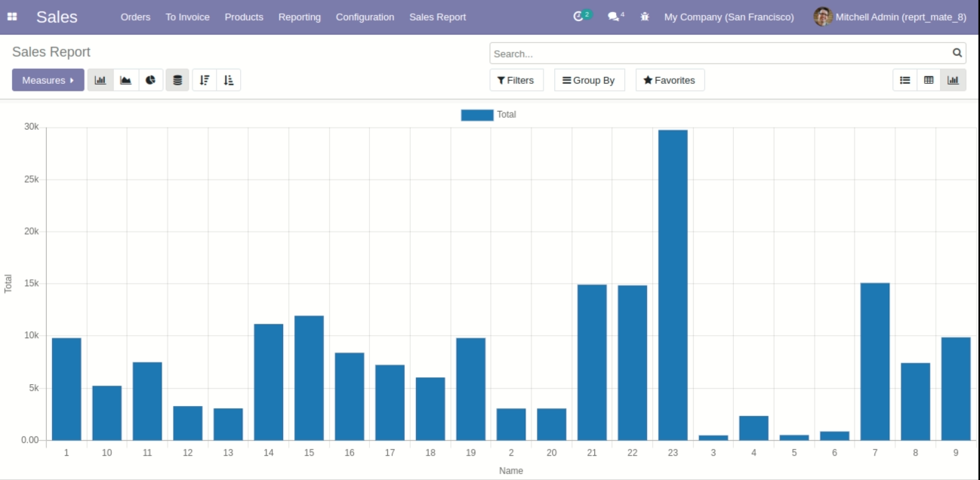Sort bars in ascending order

pyautogui.click(x=229, y=80)
